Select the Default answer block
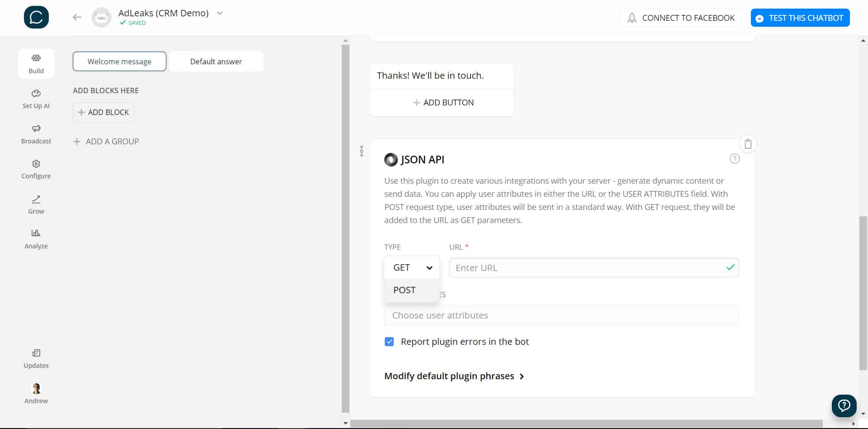868x429 pixels. pyautogui.click(x=216, y=61)
